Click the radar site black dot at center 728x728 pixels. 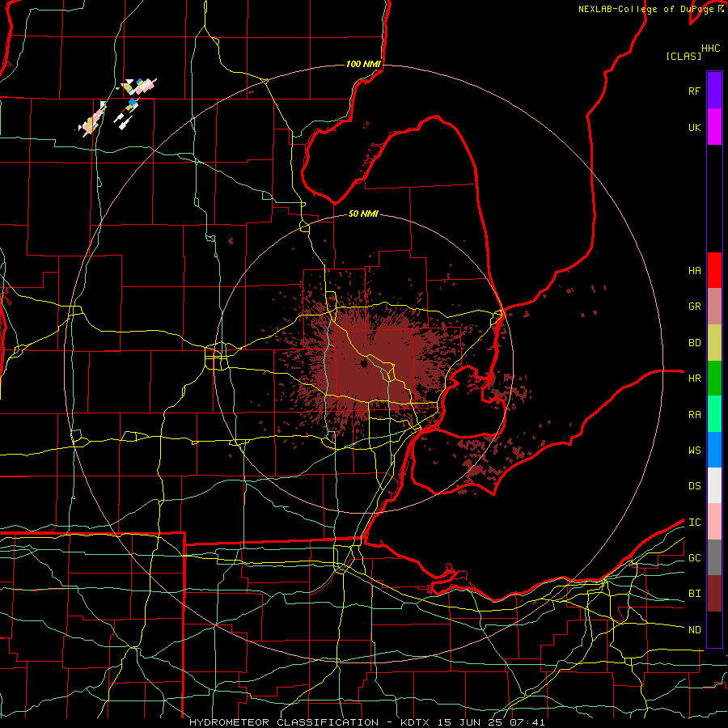[363, 363]
